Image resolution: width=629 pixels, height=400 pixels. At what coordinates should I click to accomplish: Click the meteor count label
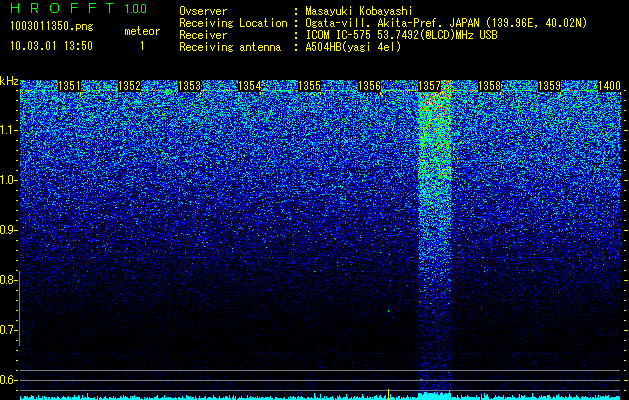[x=142, y=31]
